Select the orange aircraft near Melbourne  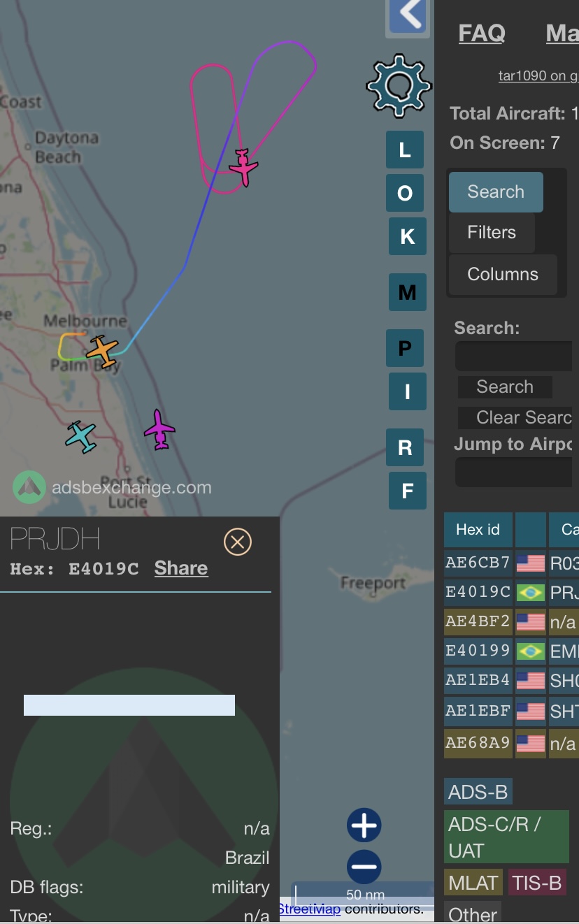point(103,351)
